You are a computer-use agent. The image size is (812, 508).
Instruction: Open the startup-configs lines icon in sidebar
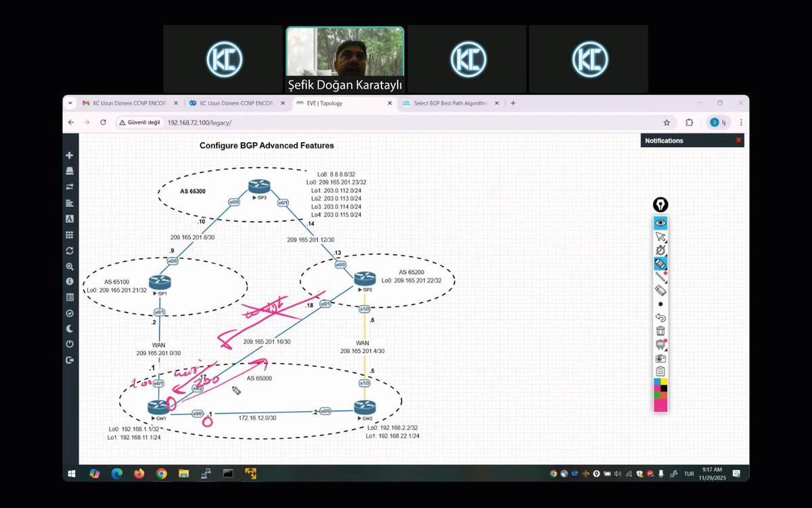click(70, 203)
